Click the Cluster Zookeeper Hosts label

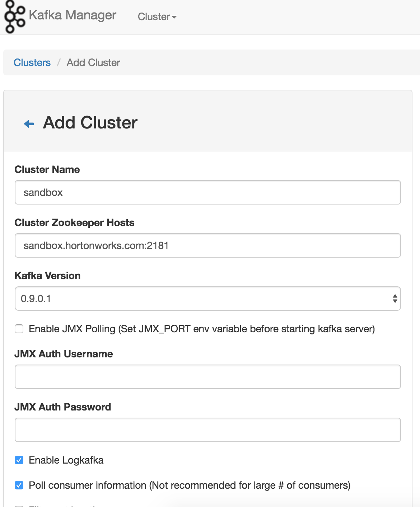pyautogui.click(x=74, y=222)
